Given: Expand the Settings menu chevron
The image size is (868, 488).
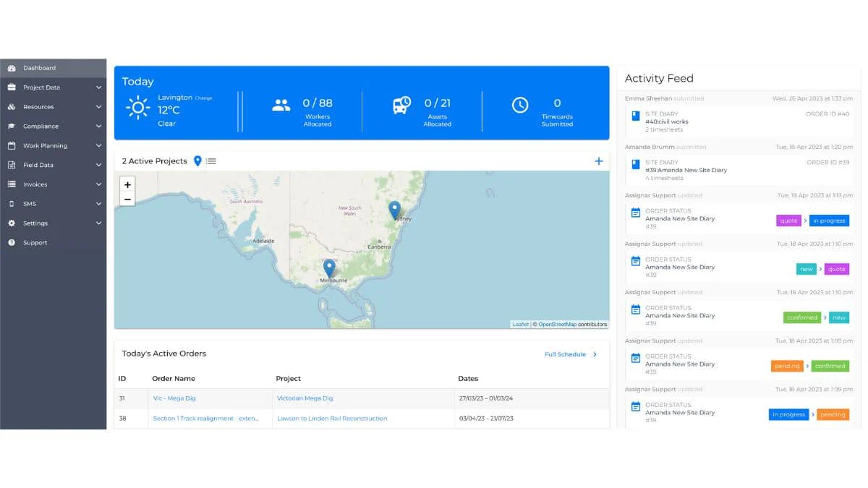Looking at the screenshot, I should (x=98, y=223).
